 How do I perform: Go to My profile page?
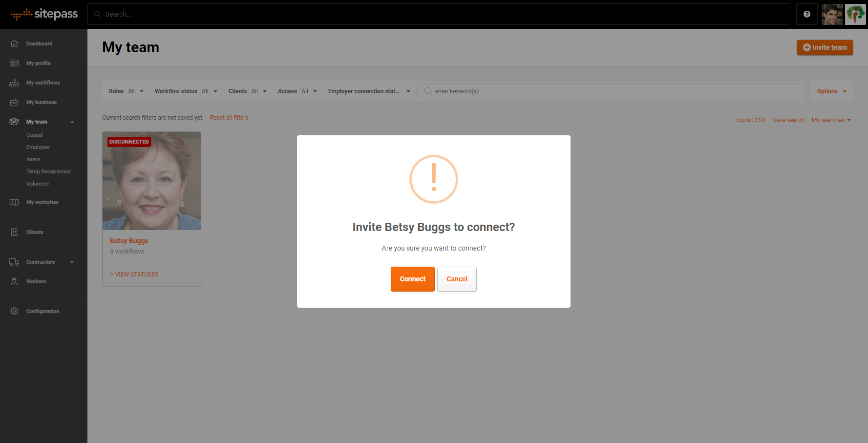click(x=39, y=63)
